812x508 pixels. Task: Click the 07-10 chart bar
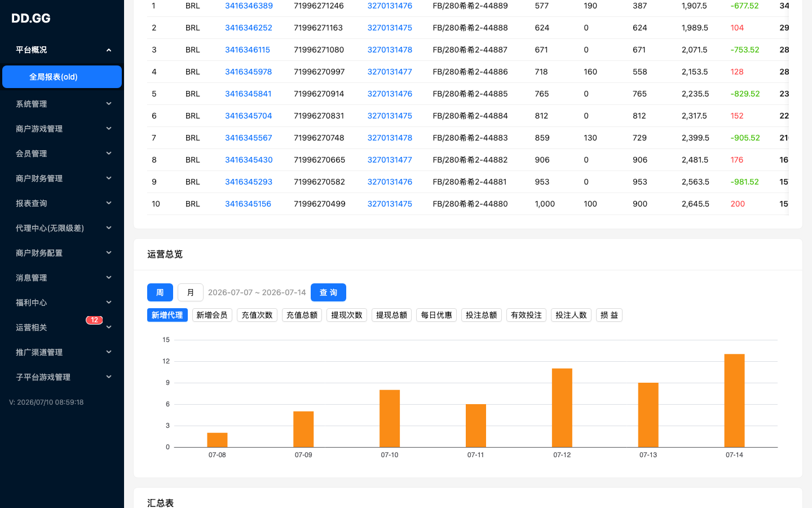click(390, 418)
